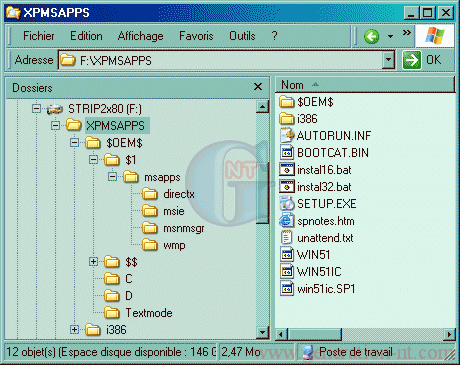
Task: Select the win51ic.SP1 file icon
Action: coord(287,288)
